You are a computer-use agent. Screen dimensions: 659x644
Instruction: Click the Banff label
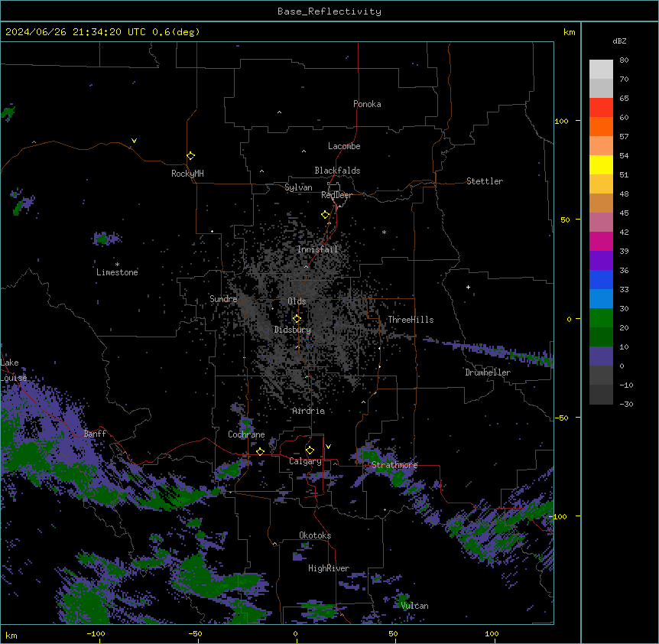pos(95,434)
